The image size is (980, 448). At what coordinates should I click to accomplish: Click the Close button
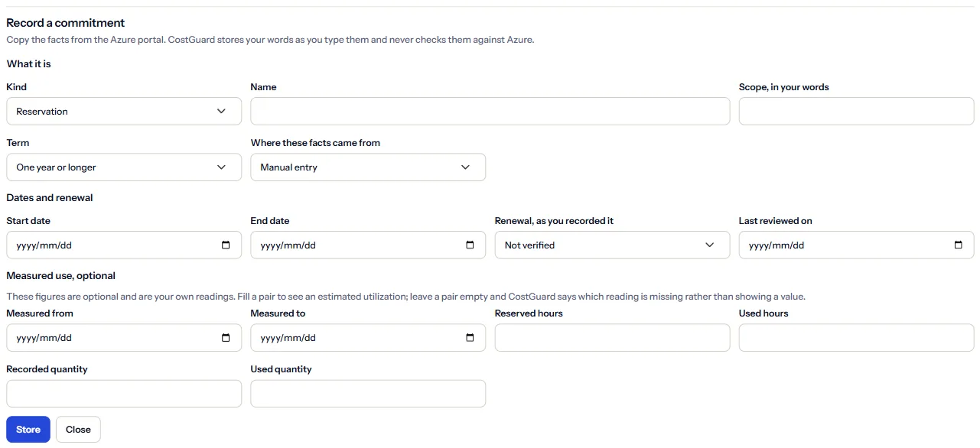click(x=78, y=430)
